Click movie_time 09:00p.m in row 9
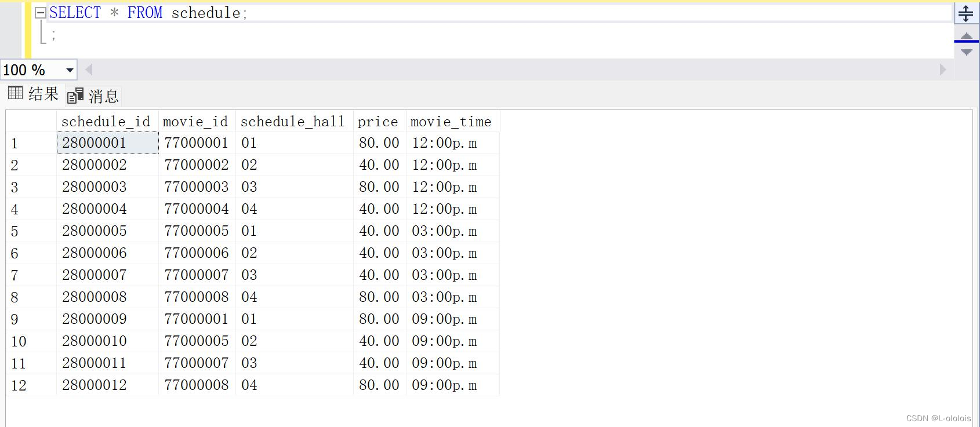 tap(453, 319)
